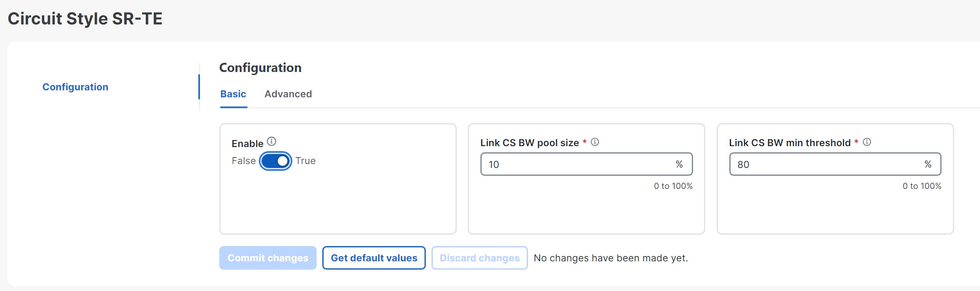Focus the Link CS BW pool size field
The image size is (980, 291).
click(576, 164)
